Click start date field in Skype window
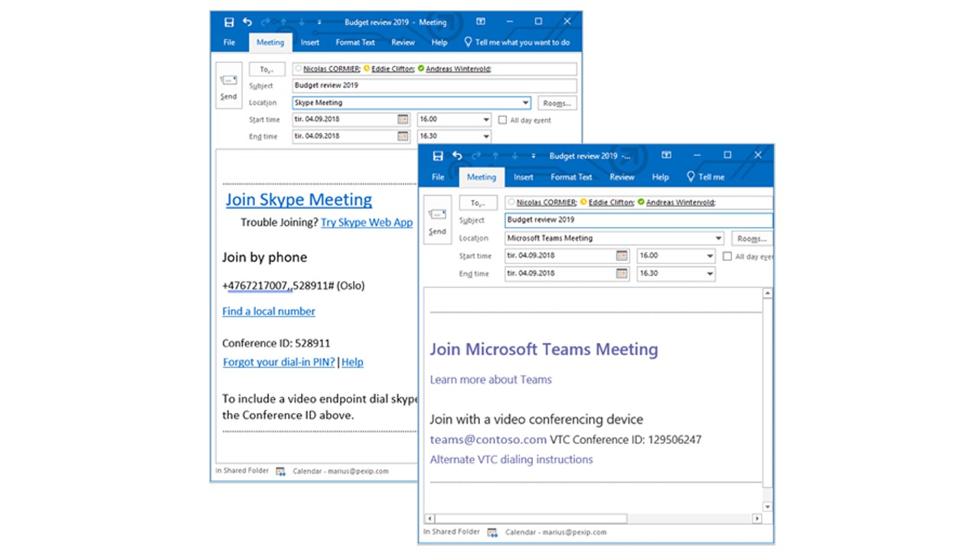980x551 pixels. coord(352,120)
